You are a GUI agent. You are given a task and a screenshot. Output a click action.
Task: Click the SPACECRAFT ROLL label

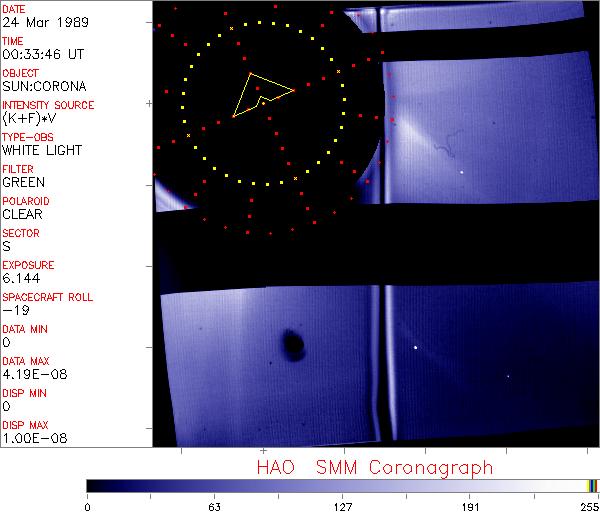tap(47, 297)
